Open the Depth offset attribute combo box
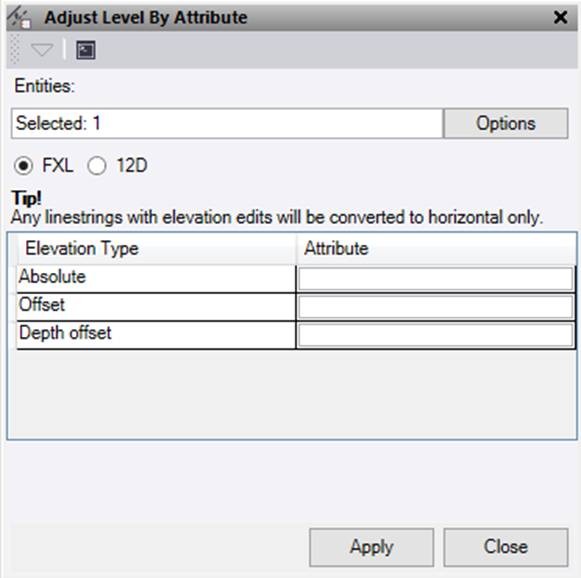This screenshot has height=578, width=581. [435, 335]
